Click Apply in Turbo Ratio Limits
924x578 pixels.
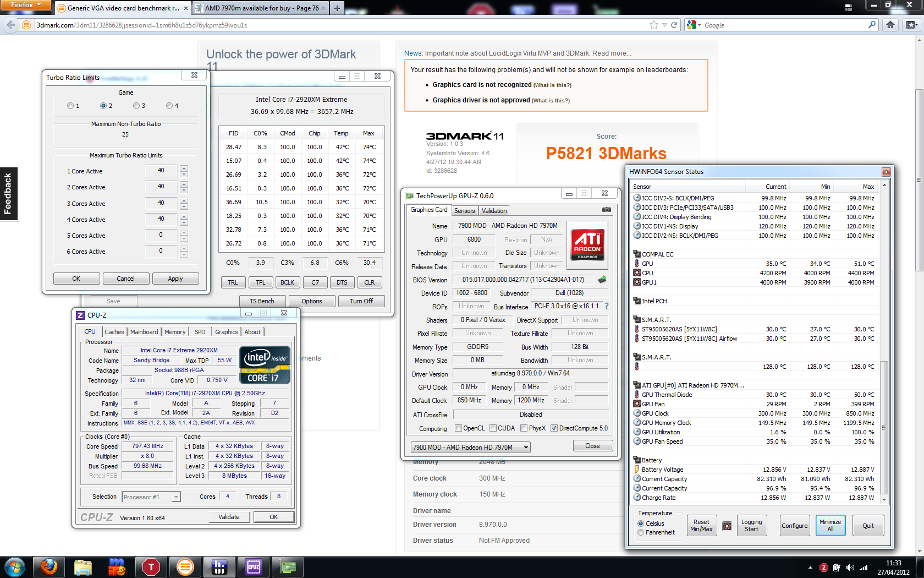coord(175,279)
